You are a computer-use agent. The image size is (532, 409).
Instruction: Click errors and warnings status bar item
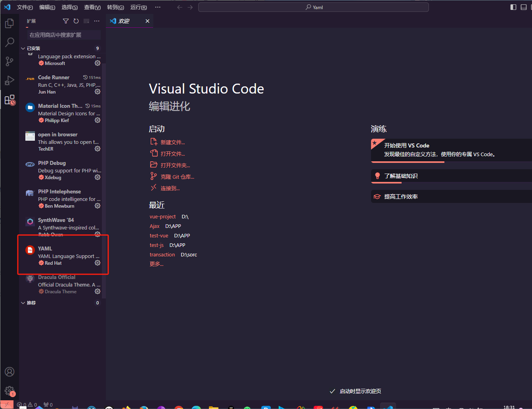[27, 405]
